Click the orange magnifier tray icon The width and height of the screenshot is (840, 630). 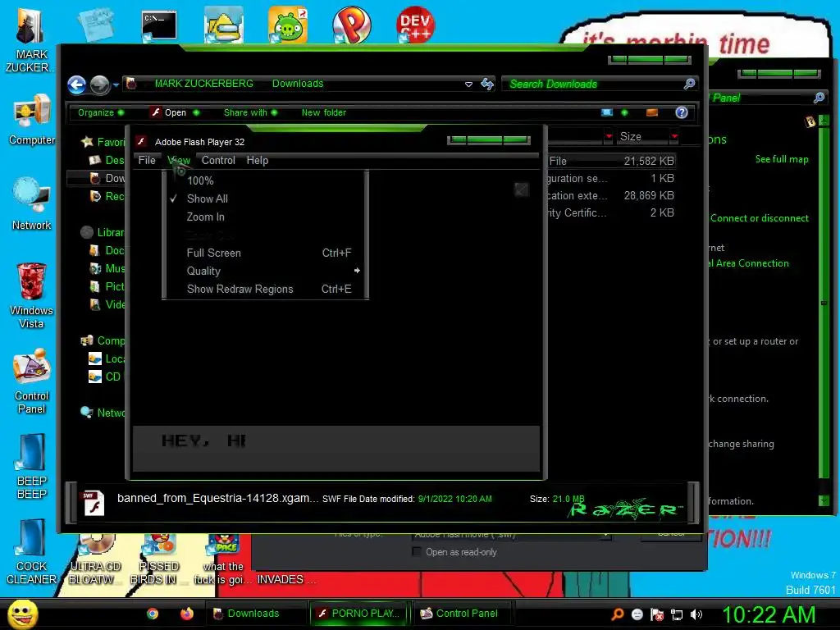pyautogui.click(x=618, y=614)
